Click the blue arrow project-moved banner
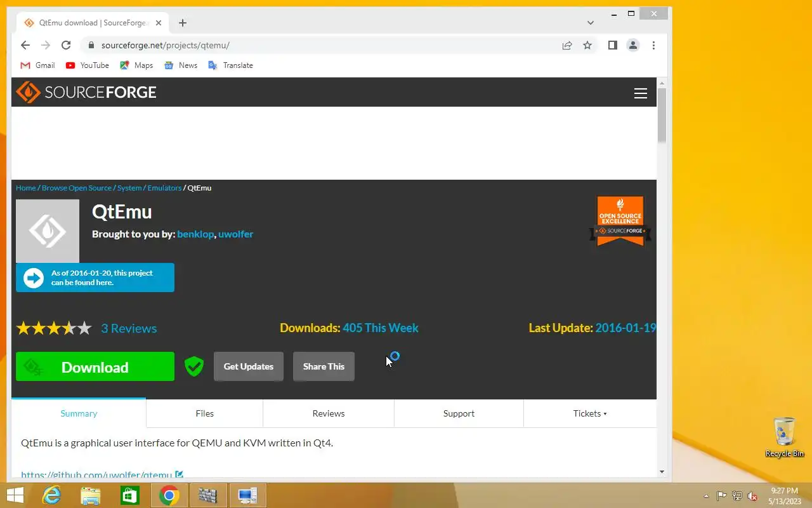Image resolution: width=812 pixels, height=508 pixels. coord(95,277)
